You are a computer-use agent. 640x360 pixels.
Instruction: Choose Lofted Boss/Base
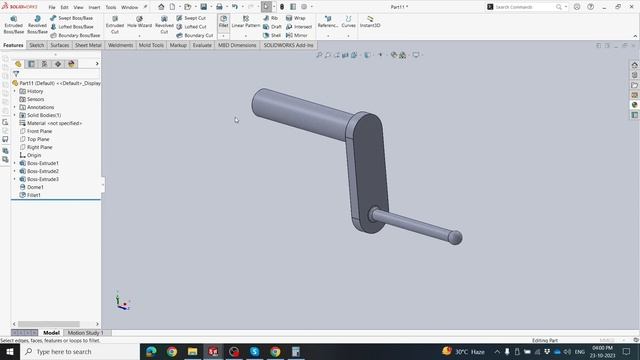[x=71, y=27]
